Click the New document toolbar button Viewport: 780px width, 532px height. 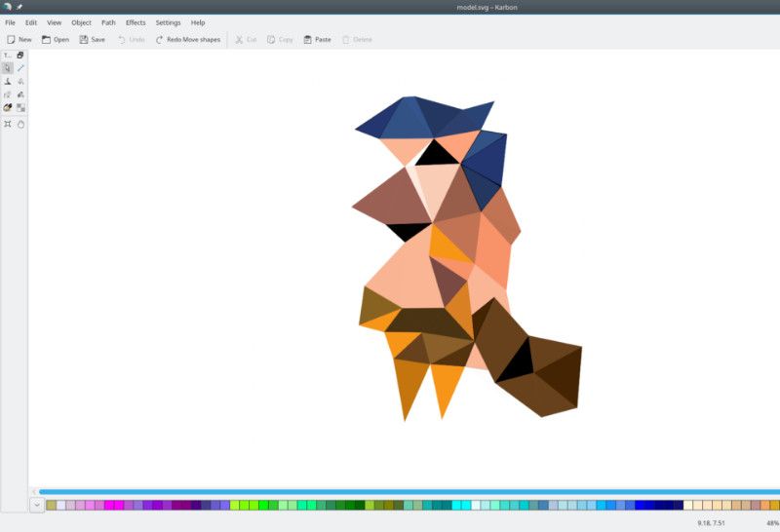tap(19, 39)
